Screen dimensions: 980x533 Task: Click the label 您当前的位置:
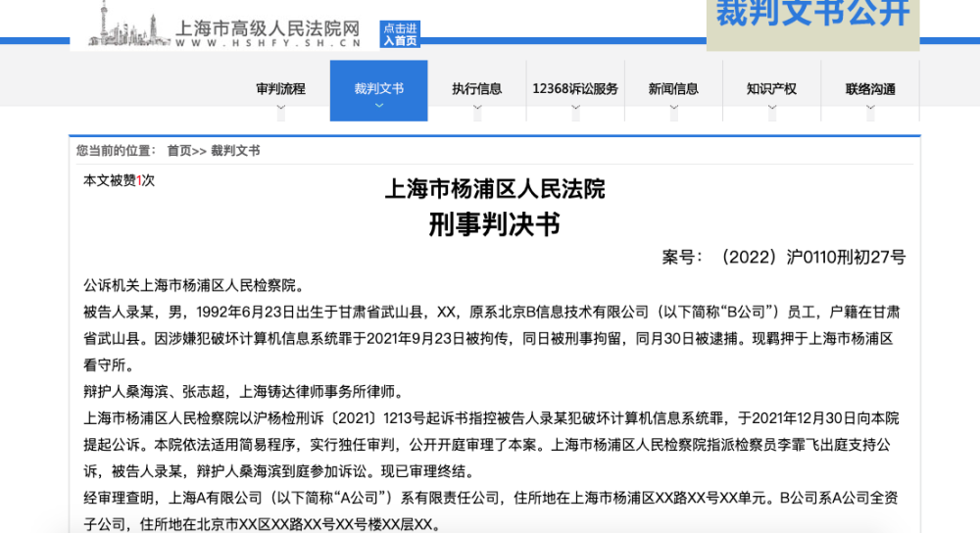[x=117, y=151]
